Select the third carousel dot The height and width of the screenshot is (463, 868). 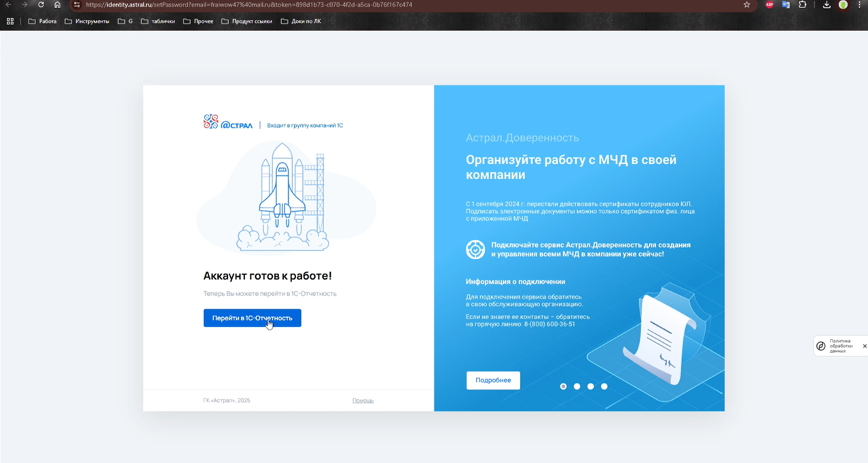pyautogui.click(x=590, y=386)
